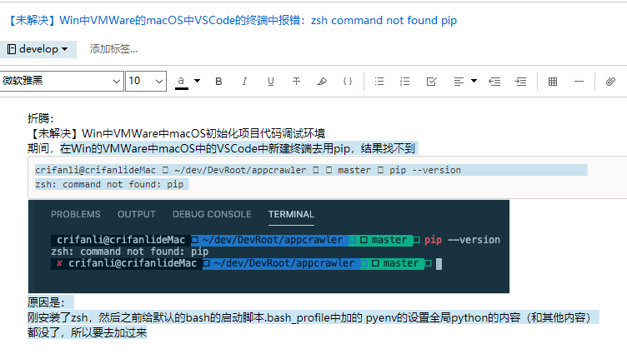Create a numbered list
The width and height of the screenshot is (627, 364).
click(x=404, y=82)
